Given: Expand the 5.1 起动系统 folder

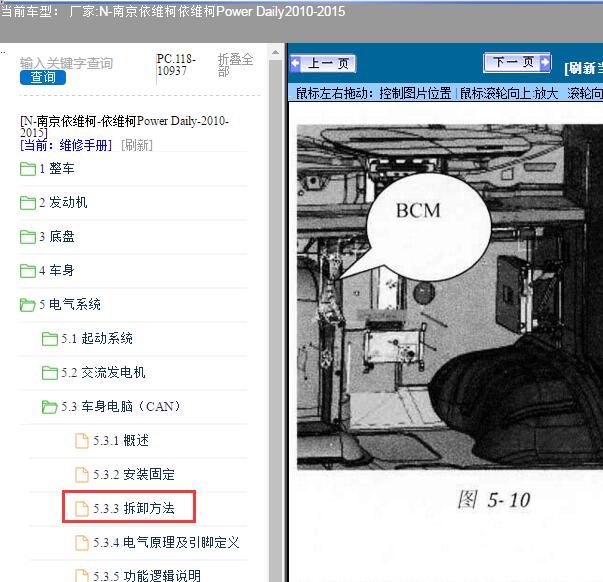Looking at the screenshot, I should point(50,339).
